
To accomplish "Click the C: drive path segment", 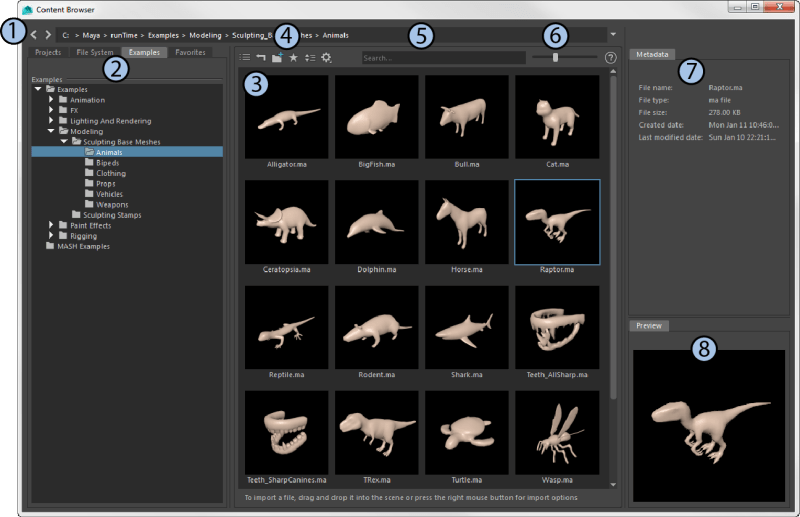I will tap(66, 35).
